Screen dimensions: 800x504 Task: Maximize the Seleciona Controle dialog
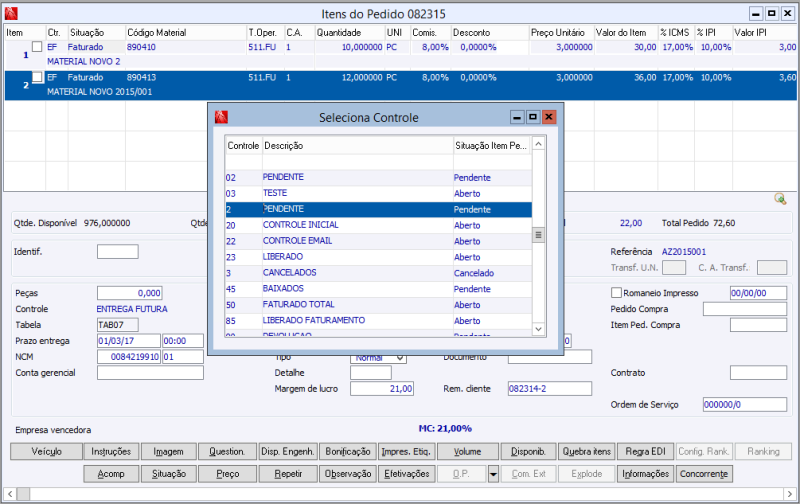(532, 117)
